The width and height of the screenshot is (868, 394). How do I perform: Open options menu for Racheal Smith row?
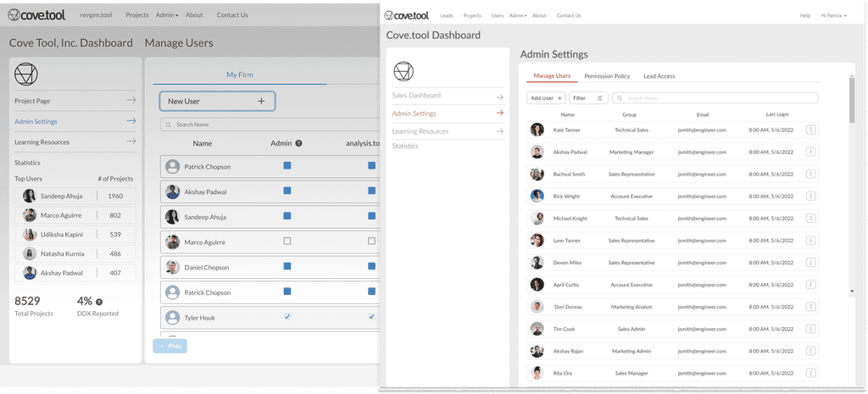[810, 174]
